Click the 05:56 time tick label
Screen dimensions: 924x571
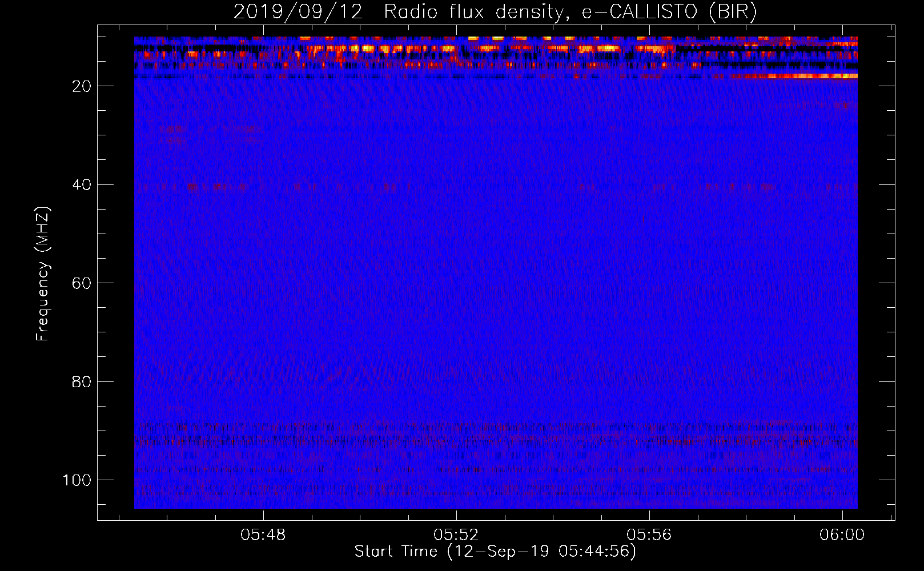[x=649, y=535]
